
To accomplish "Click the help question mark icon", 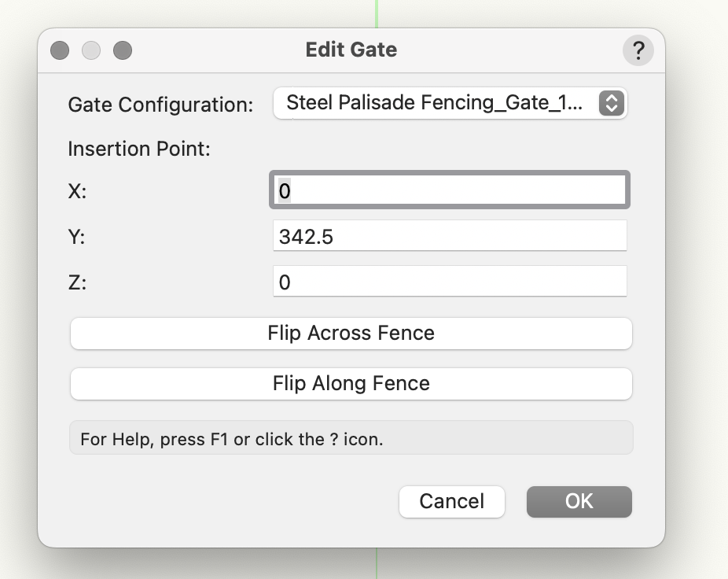I will click(638, 50).
